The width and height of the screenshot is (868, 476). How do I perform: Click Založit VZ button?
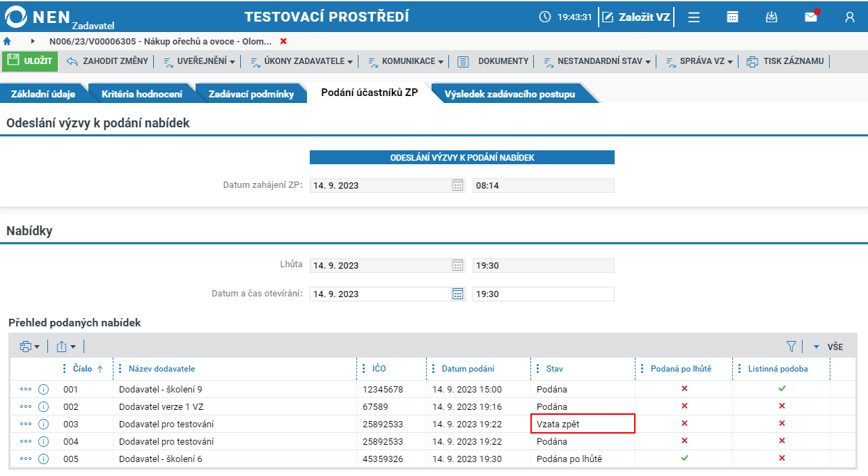click(x=637, y=17)
